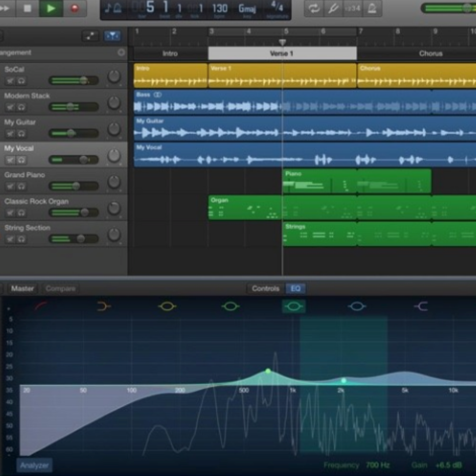Image resolution: width=476 pixels, height=476 pixels.
Task: Enable the Analyzer in the EQ panel
Action: tap(34, 465)
